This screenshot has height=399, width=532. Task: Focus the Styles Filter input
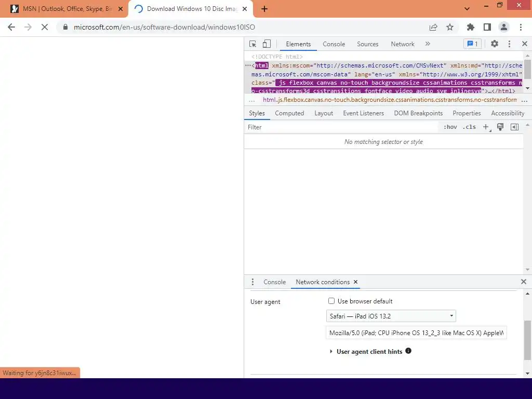pyautogui.click(x=341, y=127)
